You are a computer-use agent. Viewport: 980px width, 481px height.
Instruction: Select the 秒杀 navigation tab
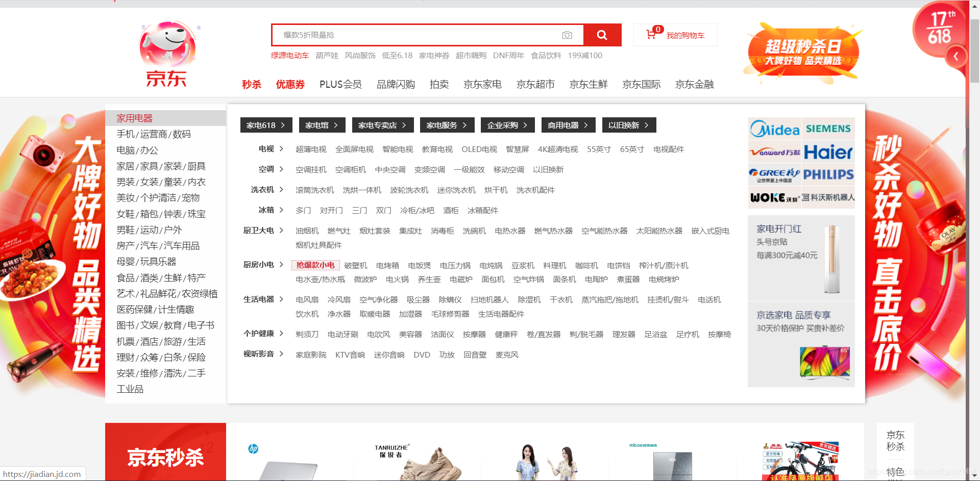252,84
